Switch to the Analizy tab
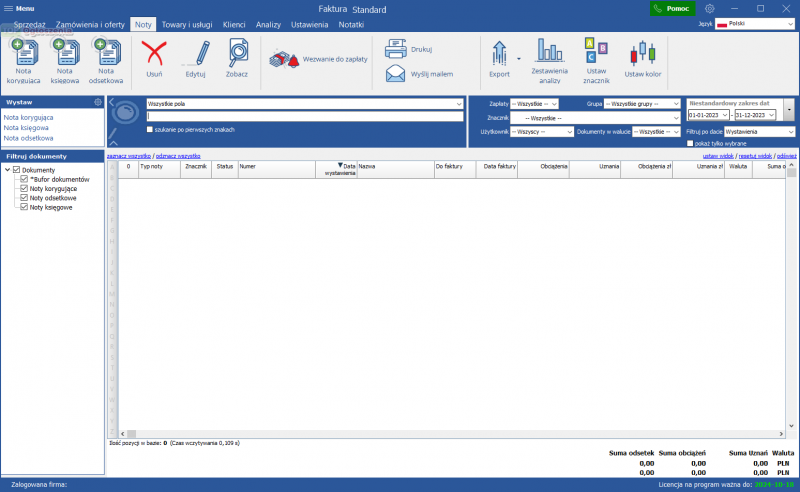Screen dimensions: 800x492 click(268, 24)
